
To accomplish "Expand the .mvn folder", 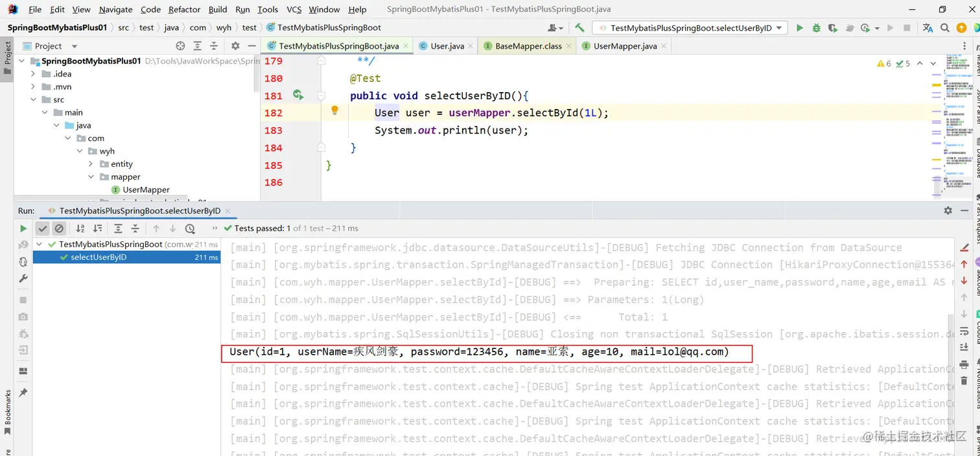I will click(x=33, y=87).
